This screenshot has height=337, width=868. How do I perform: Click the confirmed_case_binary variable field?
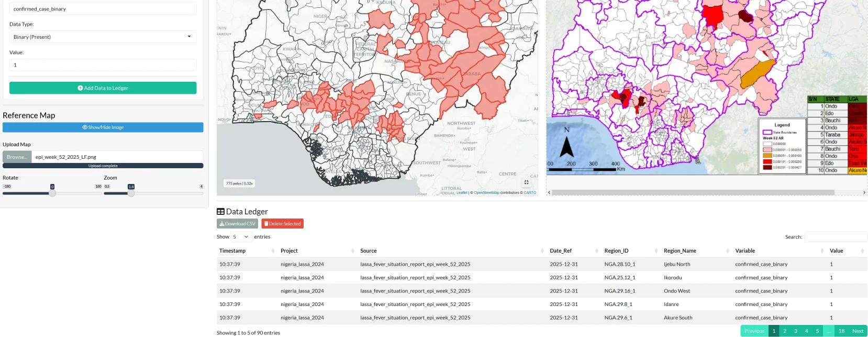[103, 9]
